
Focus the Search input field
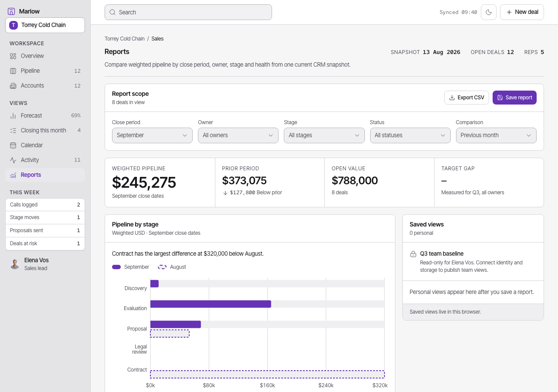coord(188,12)
